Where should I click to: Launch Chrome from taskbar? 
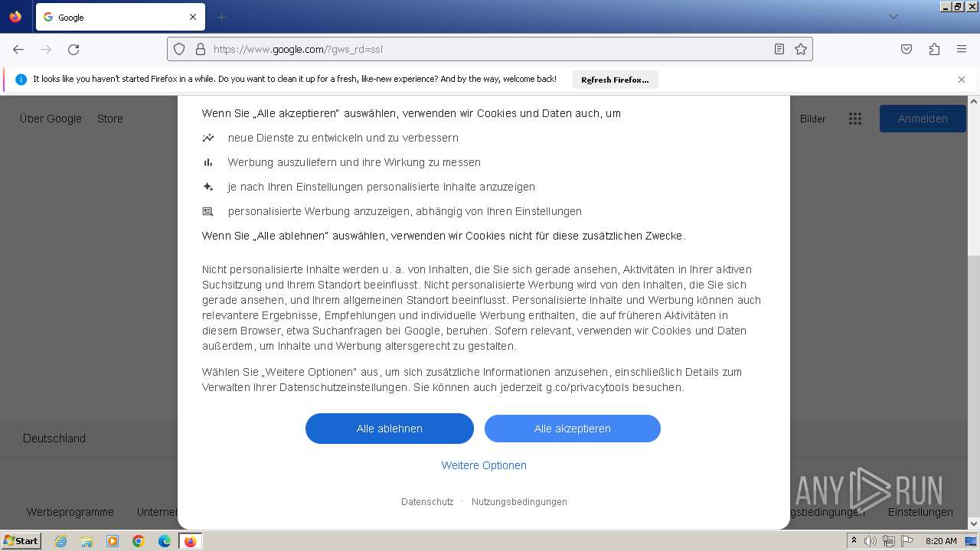(x=139, y=541)
